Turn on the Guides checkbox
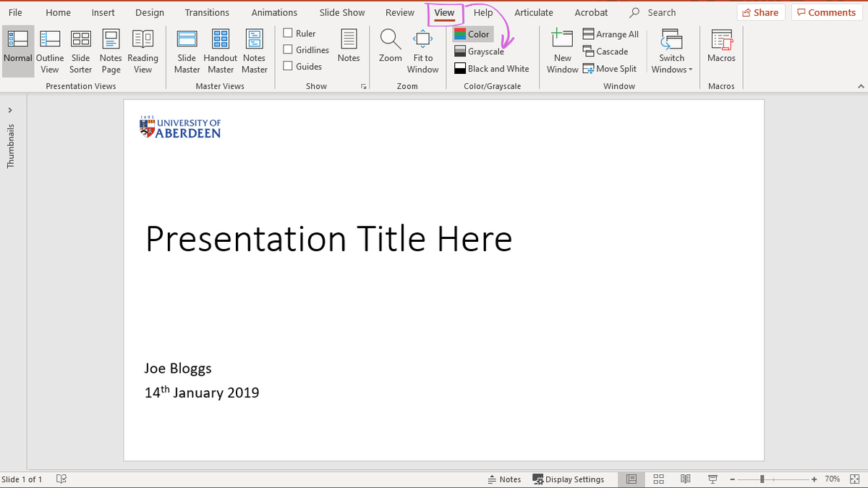868x488 pixels. (x=288, y=67)
